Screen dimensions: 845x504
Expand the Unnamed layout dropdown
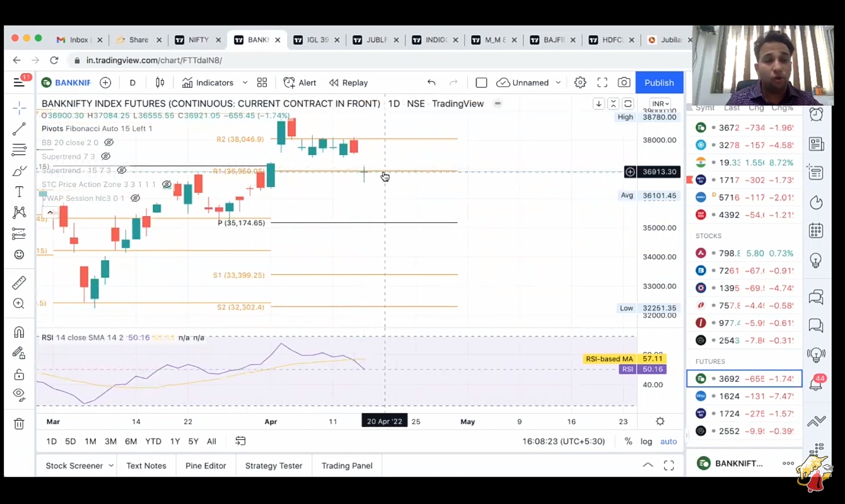[x=558, y=83]
